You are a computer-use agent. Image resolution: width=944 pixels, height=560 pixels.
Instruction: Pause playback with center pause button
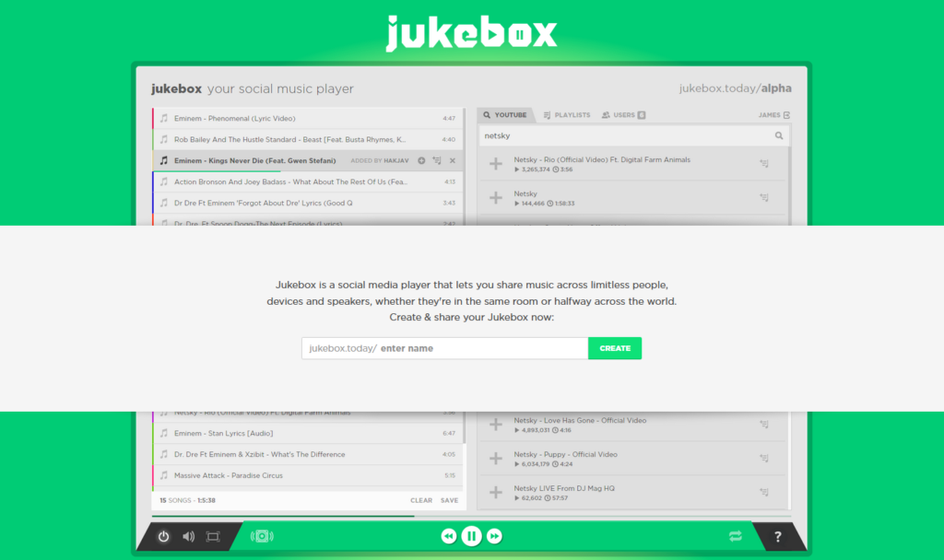coord(471,536)
